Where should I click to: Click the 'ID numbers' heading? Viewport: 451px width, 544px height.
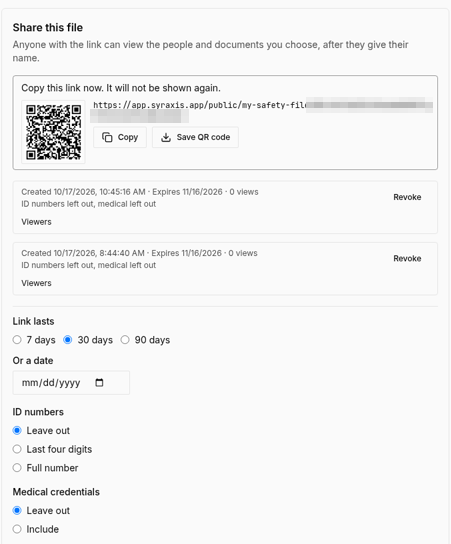(38, 412)
